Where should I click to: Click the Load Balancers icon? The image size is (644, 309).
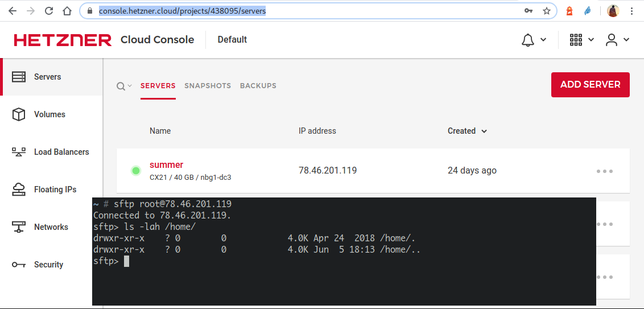pos(18,152)
